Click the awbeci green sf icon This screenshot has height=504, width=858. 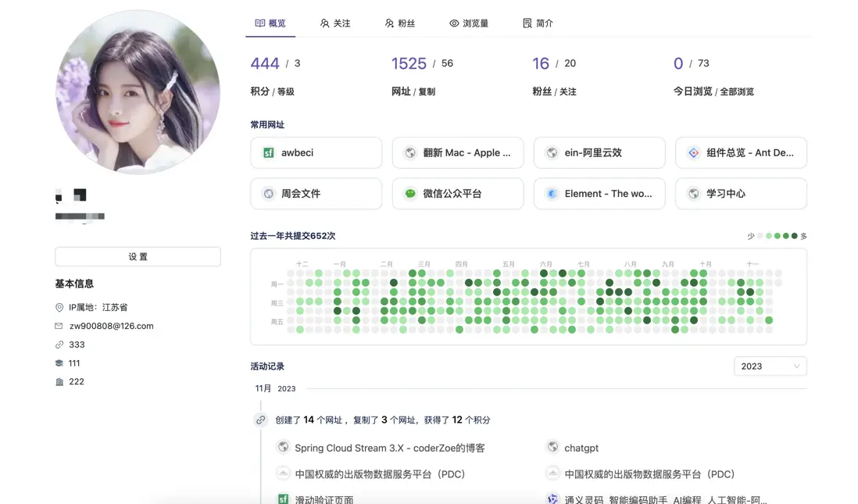click(269, 152)
